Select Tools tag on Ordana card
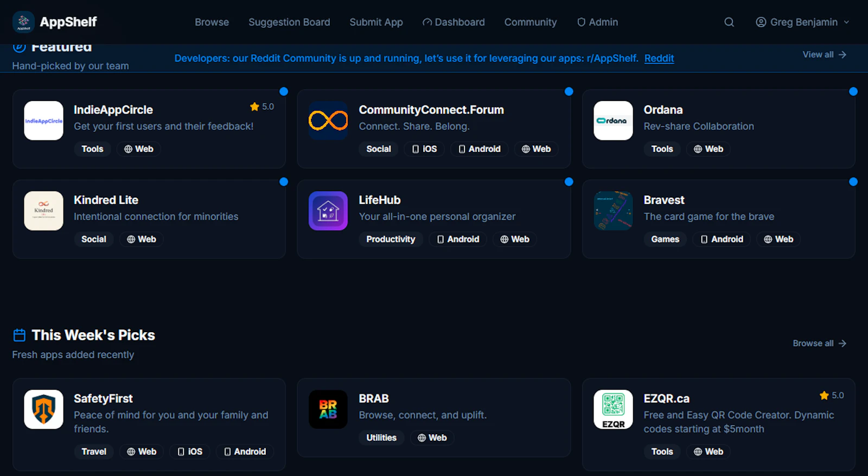This screenshot has width=868, height=476. (x=662, y=149)
